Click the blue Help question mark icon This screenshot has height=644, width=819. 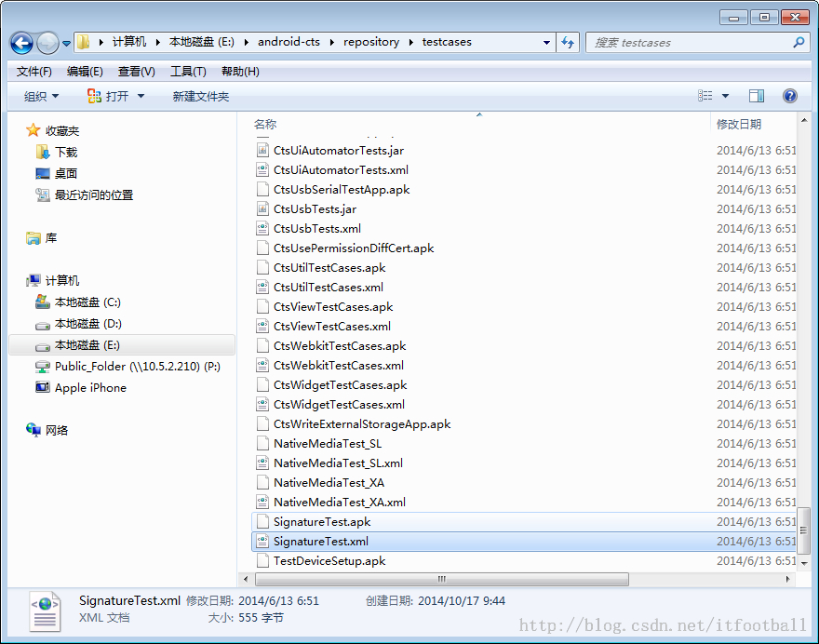pyautogui.click(x=790, y=96)
